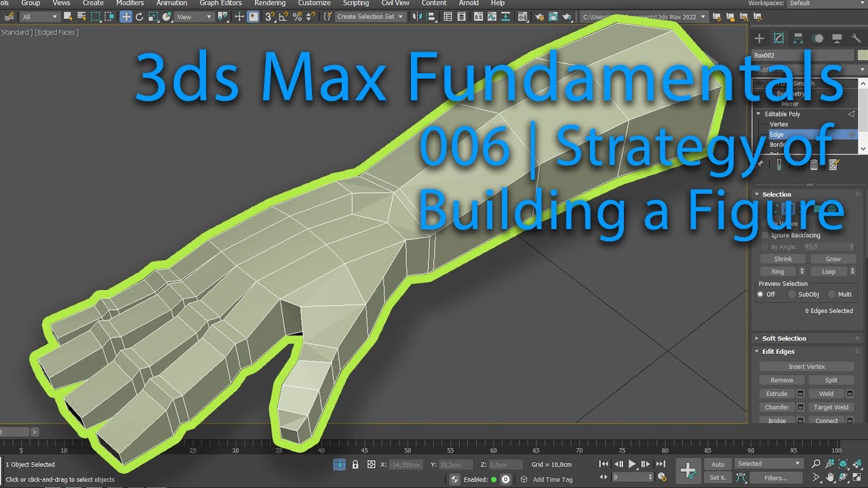This screenshot has width=868, height=488.
Task: Click the Shrink selection button
Action: click(783, 259)
